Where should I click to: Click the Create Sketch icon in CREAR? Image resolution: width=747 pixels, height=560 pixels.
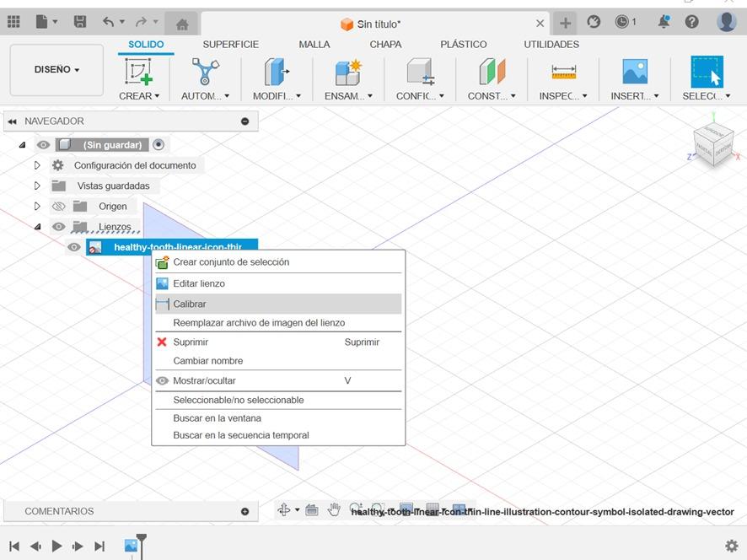[138, 71]
